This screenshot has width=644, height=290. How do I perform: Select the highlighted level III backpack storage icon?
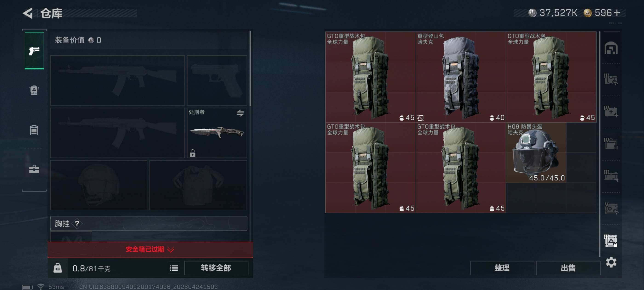click(611, 241)
